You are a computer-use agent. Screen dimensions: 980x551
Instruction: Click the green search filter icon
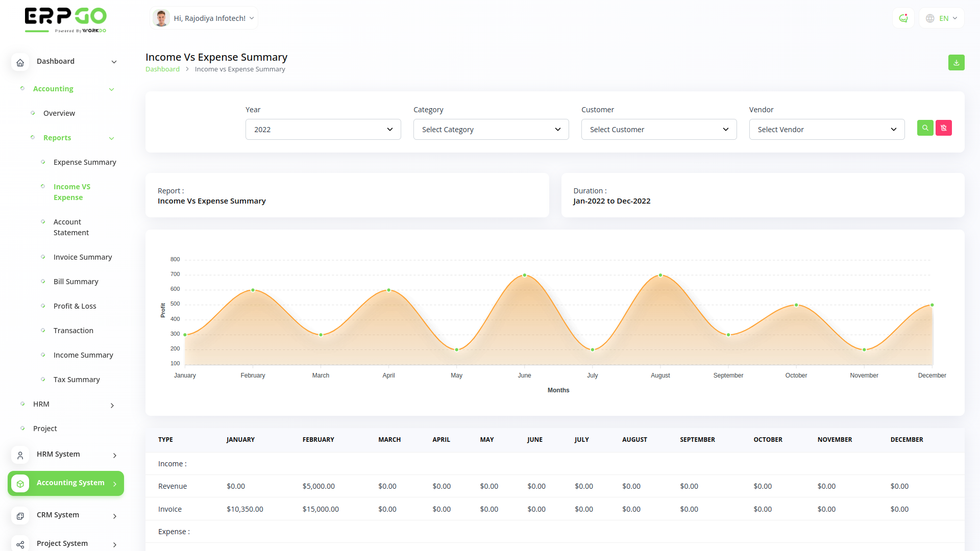[925, 128]
